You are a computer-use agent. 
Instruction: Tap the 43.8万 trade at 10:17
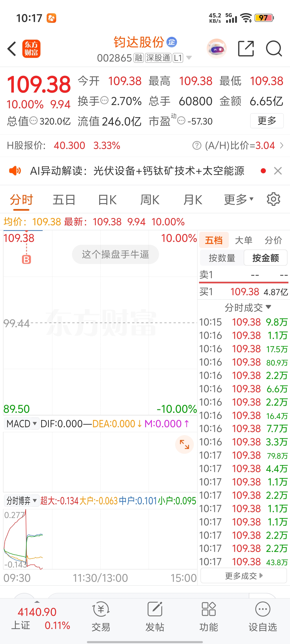point(244,562)
